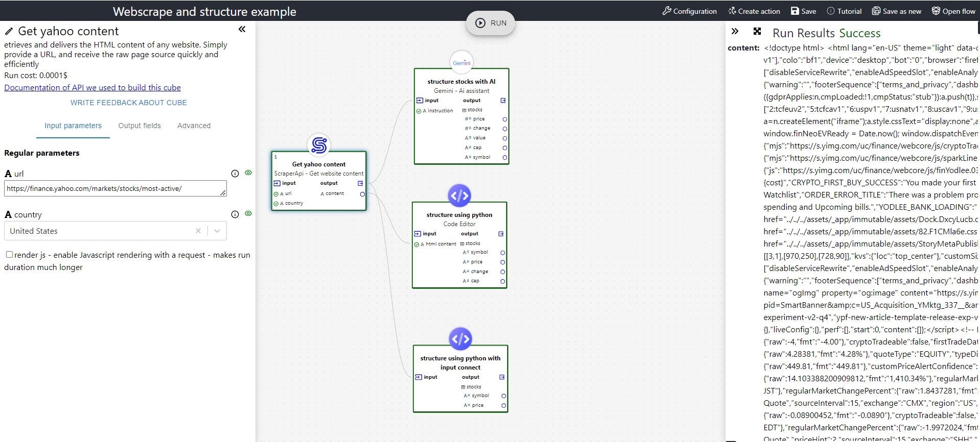
Task: Click the url input field
Action: 115,188
